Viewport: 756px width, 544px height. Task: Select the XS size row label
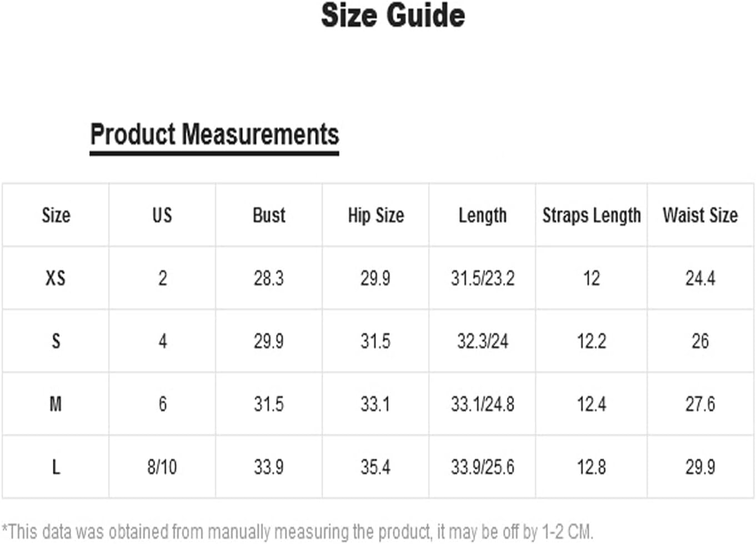pyautogui.click(x=56, y=278)
